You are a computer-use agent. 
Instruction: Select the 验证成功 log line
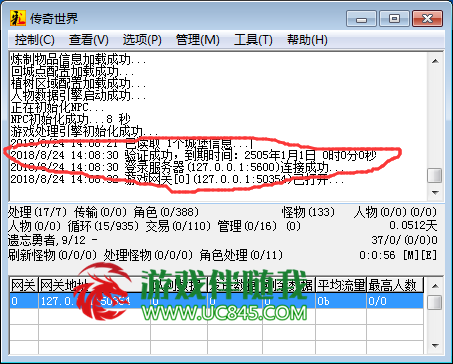tap(193, 155)
